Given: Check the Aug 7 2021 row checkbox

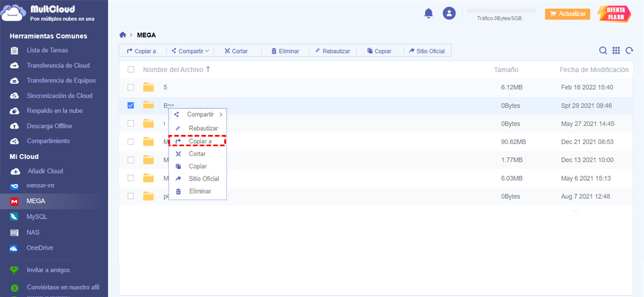Looking at the screenshot, I should [130, 196].
